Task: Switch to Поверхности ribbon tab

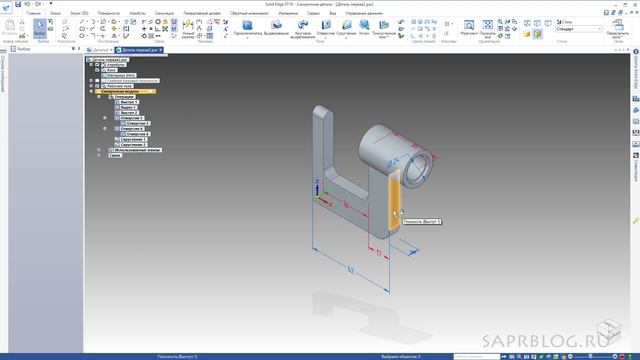Action: pos(109,13)
